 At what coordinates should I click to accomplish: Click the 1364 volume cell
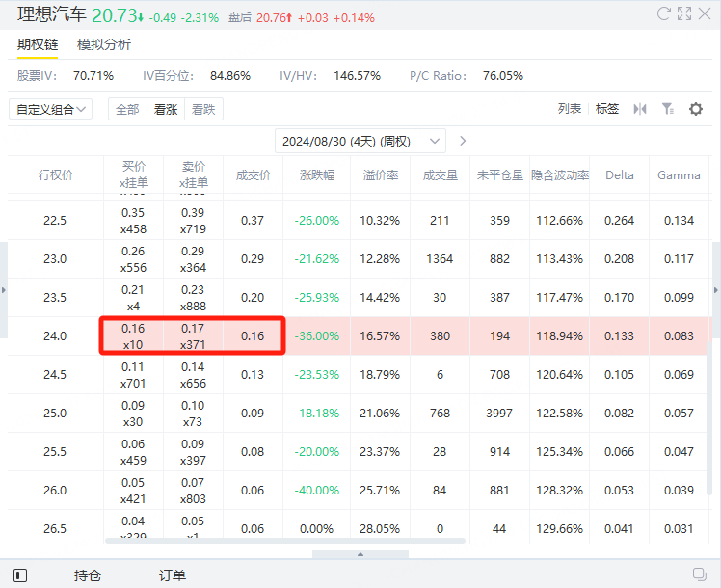tap(441, 259)
